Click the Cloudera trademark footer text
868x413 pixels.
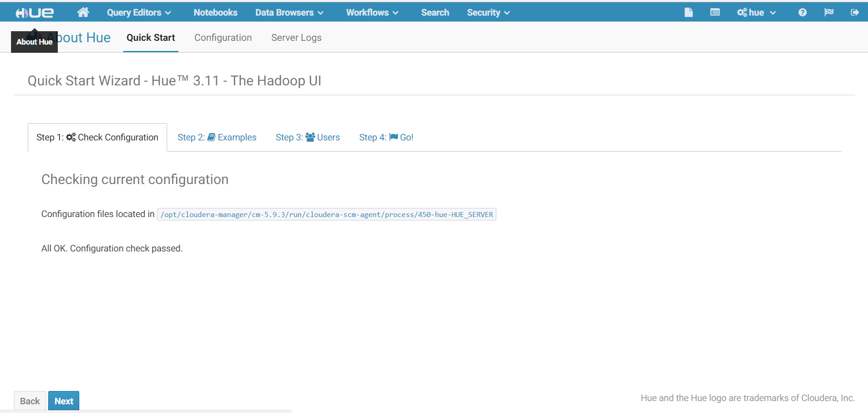pyautogui.click(x=747, y=398)
